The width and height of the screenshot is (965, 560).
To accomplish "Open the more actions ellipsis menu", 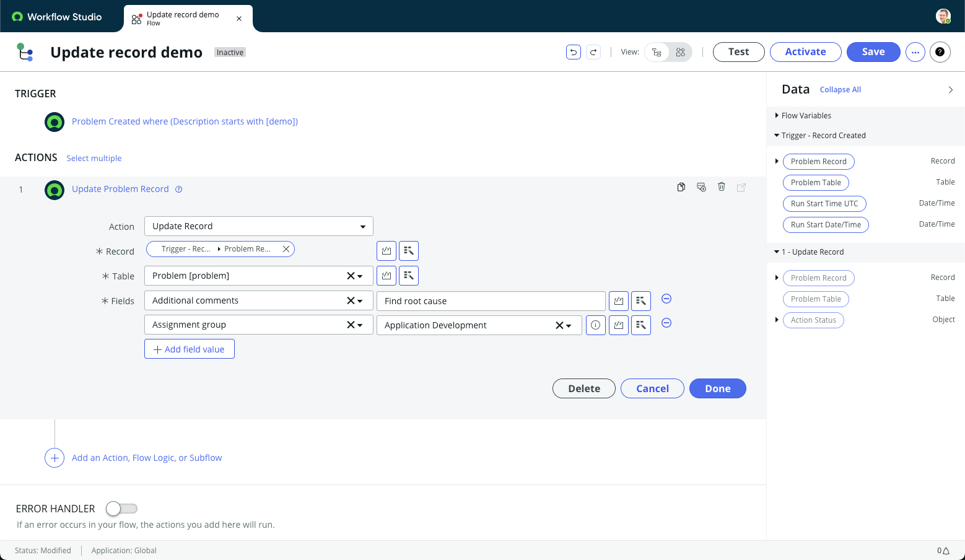I will click(915, 52).
